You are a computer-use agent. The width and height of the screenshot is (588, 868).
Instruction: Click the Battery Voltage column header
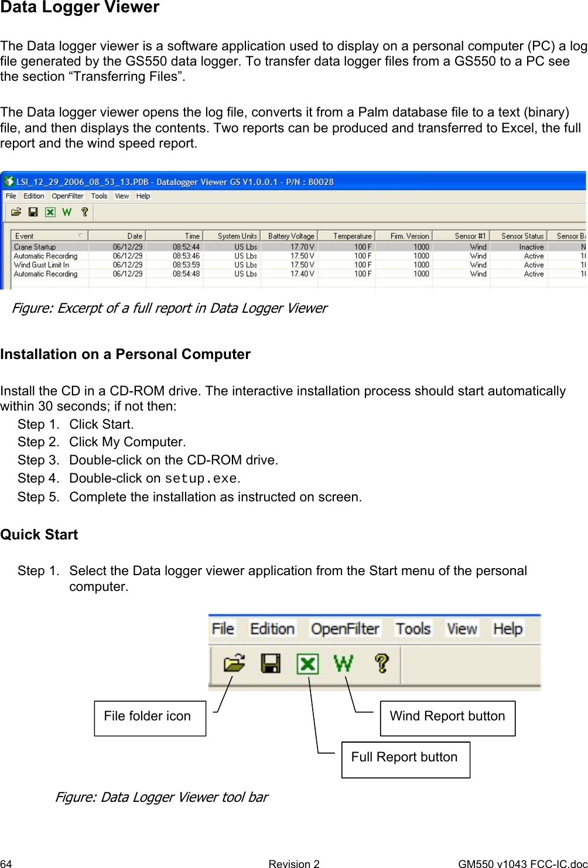289,236
